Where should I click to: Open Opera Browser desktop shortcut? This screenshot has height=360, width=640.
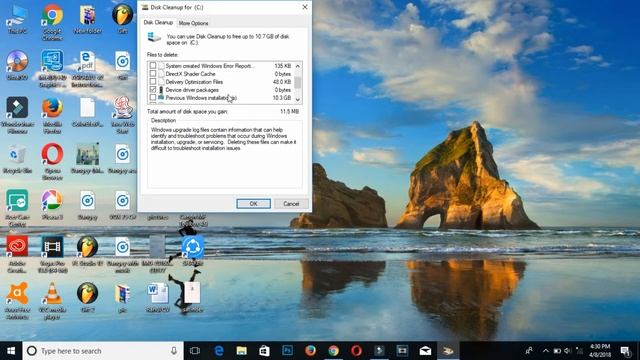pos(52,162)
